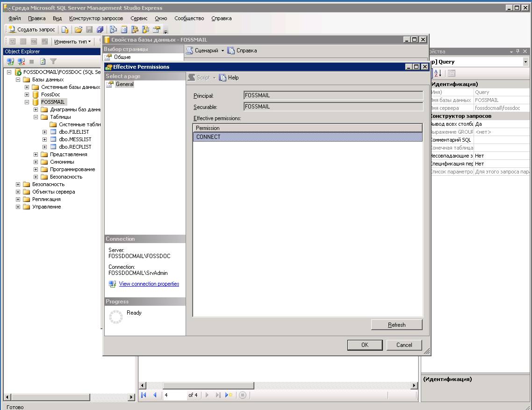532x410 pixels.
Task: Click the Refresh icon in Object Explorer toolbar
Action: pyautogui.click(x=43, y=61)
